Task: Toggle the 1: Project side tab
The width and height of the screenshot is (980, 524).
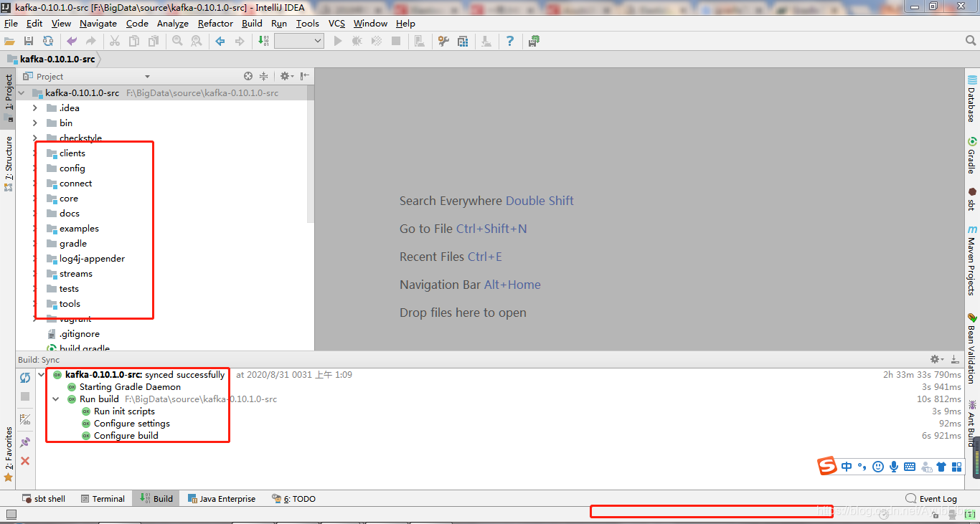Action: click(8, 97)
